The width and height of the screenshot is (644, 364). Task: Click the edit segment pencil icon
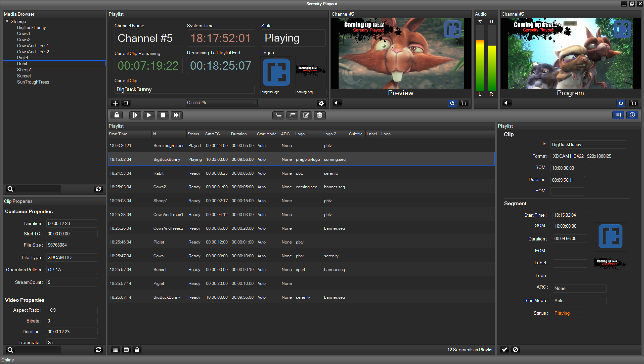click(306, 115)
